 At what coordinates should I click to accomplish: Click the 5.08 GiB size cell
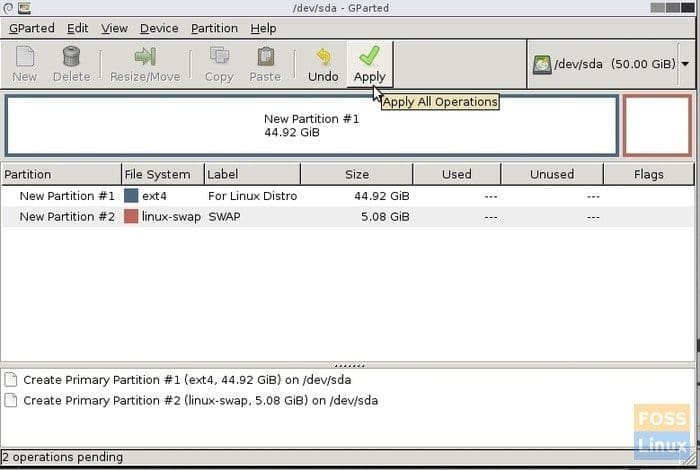pos(385,216)
